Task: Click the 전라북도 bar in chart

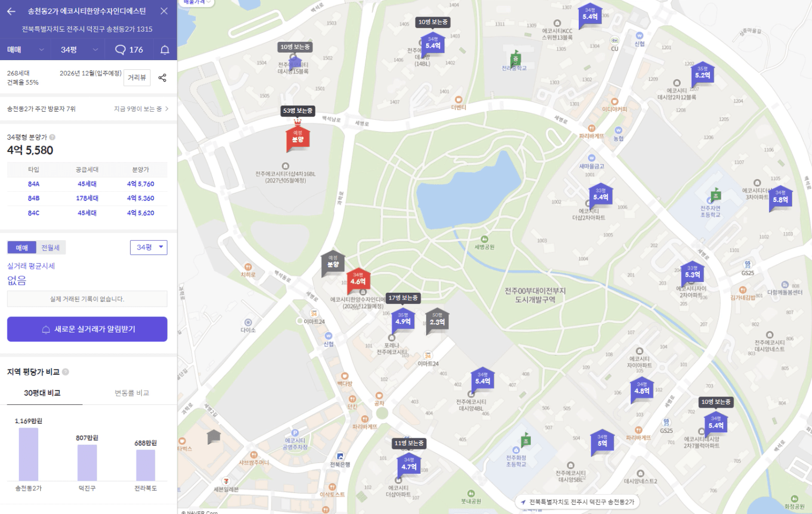Action: 146,465
